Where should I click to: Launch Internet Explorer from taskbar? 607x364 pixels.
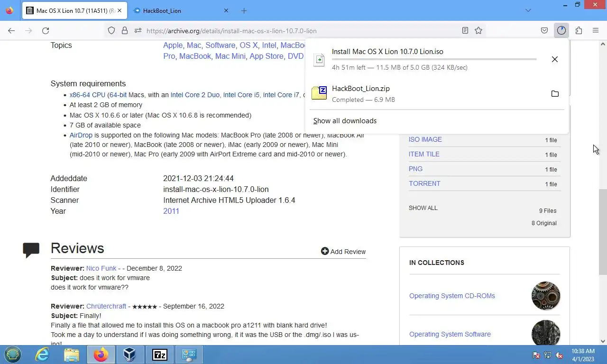click(x=42, y=354)
